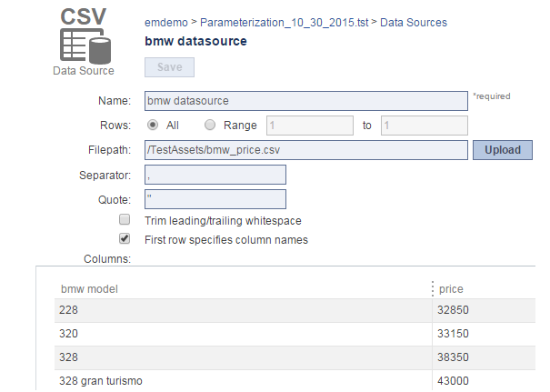
Task: Select the 228 model cell
Action: click(x=243, y=310)
